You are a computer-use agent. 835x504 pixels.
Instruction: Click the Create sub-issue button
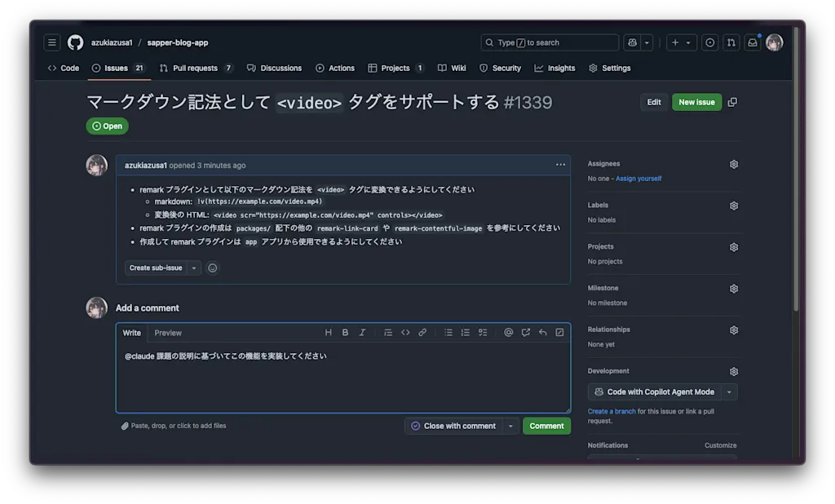tap(156, 268)
